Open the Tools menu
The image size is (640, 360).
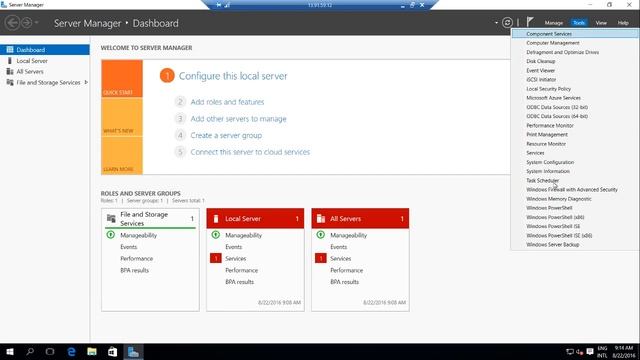[x=579, y=23]
